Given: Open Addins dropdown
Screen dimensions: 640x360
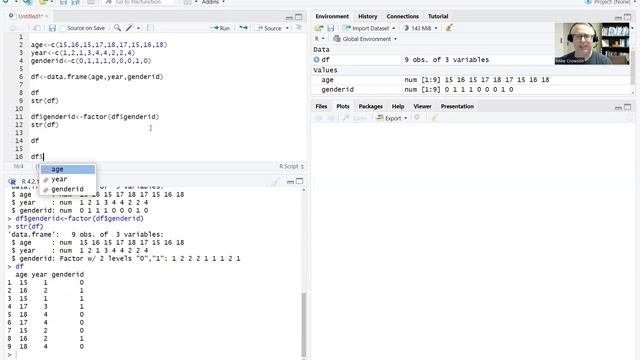Looking at the screenshot, I should tap(213, 2).
